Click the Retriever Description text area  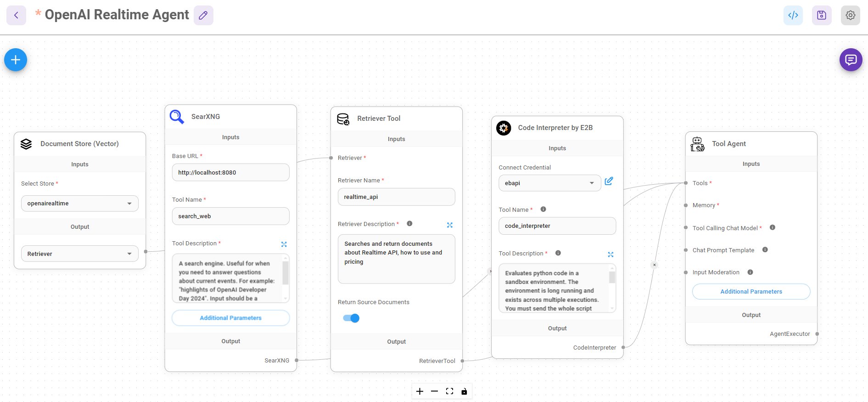pos(397,259)
